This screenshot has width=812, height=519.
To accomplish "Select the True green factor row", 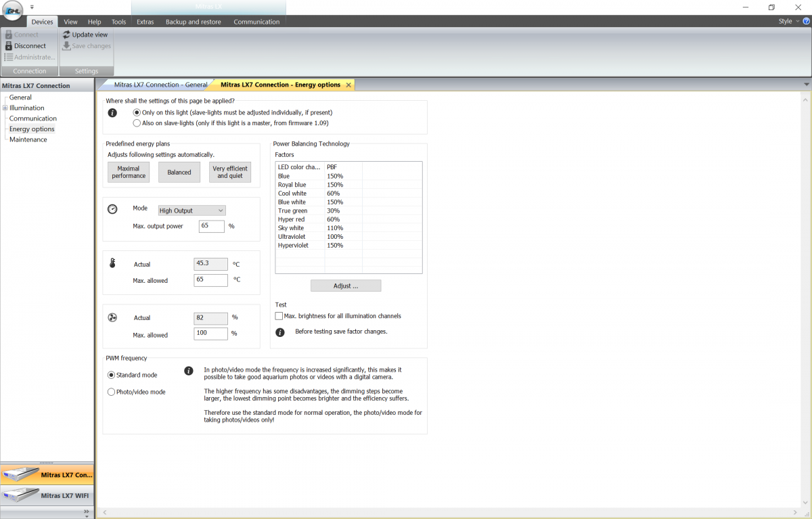I will point(348,211).
